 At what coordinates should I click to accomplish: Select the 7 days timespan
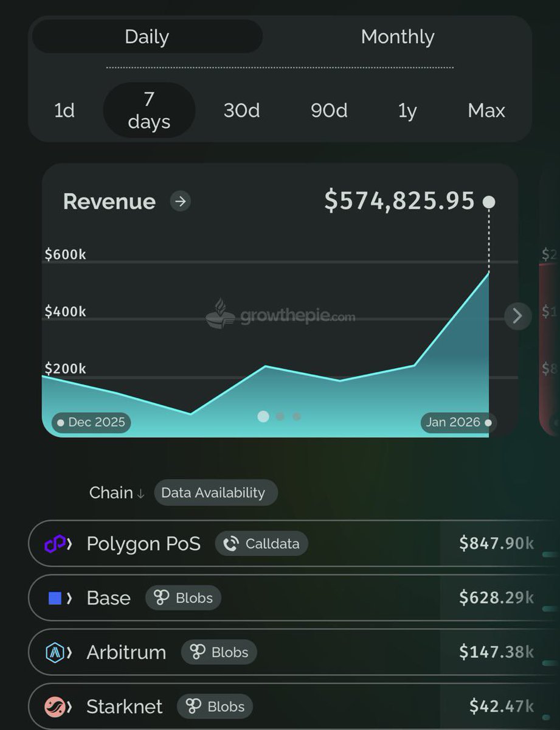149,110
